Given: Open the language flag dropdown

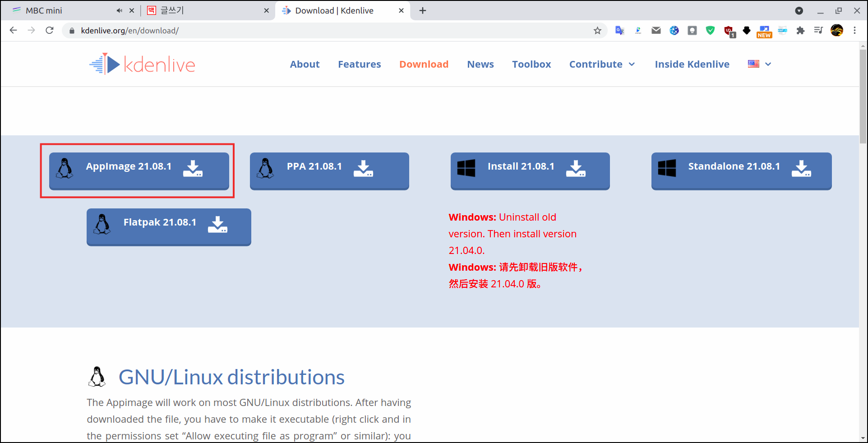Looking at the screenshot, I should click(760, 64).
